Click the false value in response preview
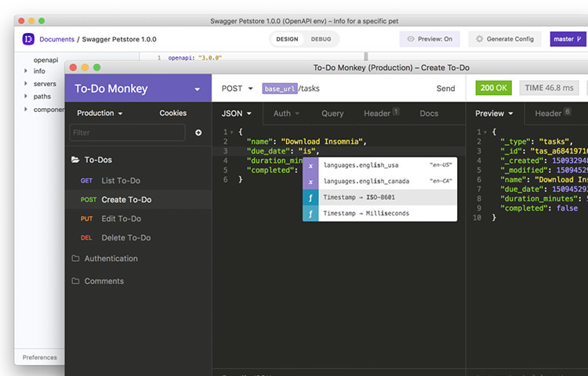Viewport: 588px width, 376px height. [x=567, y=208]
